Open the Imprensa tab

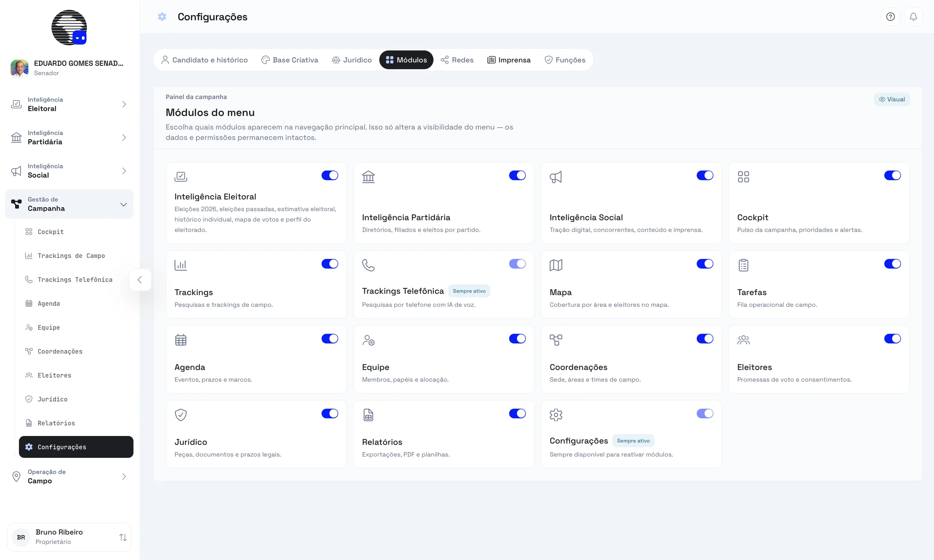(x=509, y=60)
